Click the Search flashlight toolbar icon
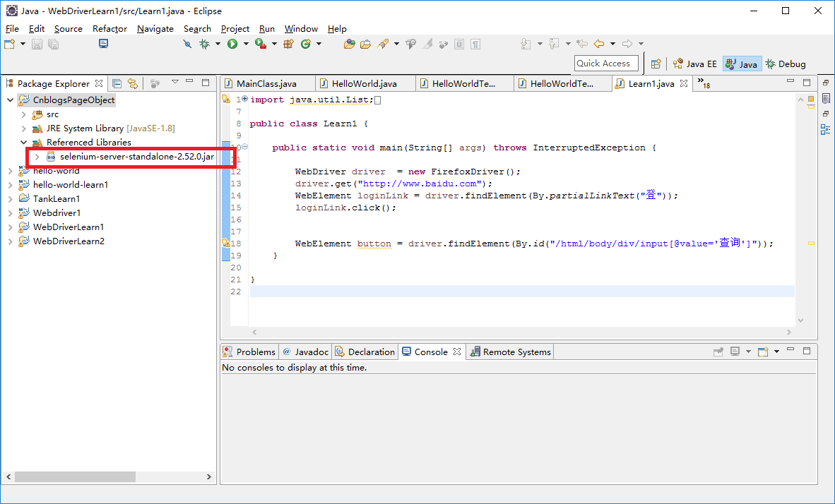The image size is (835, 504). [x=383, y=44]
